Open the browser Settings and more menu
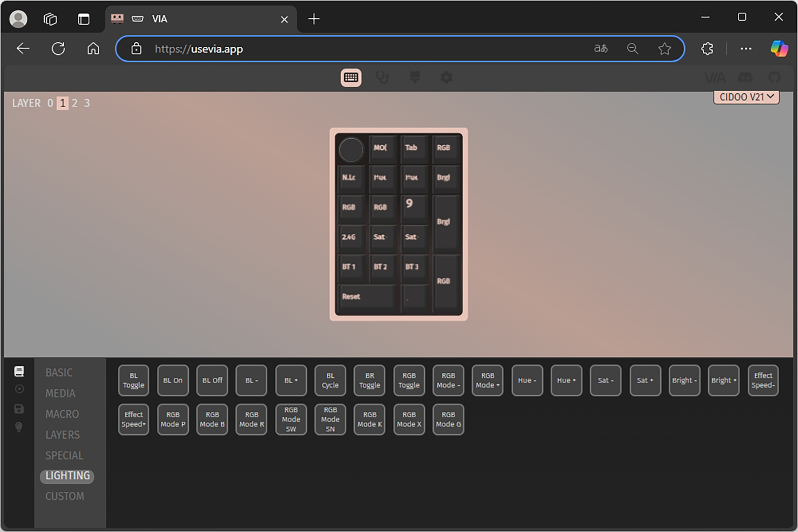This screenshot has width=798, height=532. click(x=745, y=49)
